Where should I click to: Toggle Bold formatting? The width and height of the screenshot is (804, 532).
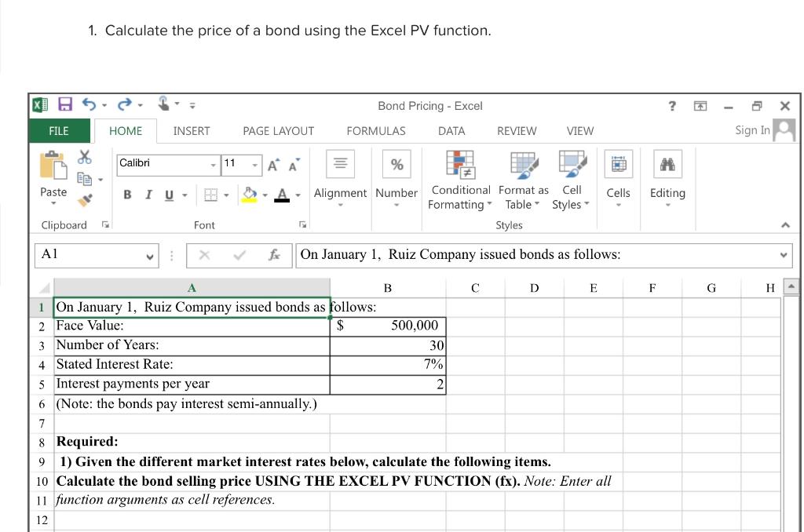(x=127, y=195)
